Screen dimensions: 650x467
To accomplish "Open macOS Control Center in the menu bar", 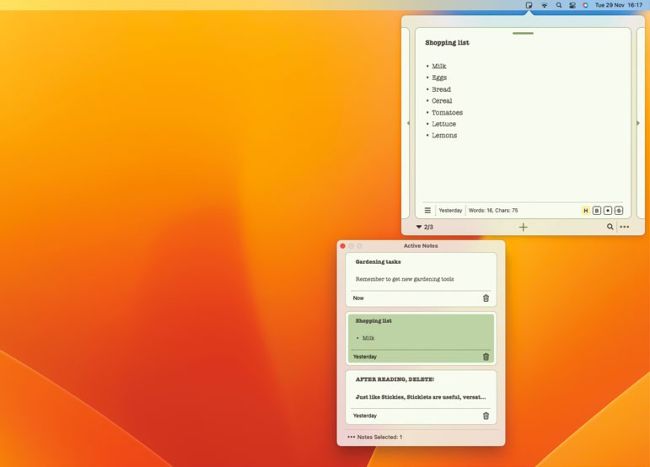I will (572, 5).
